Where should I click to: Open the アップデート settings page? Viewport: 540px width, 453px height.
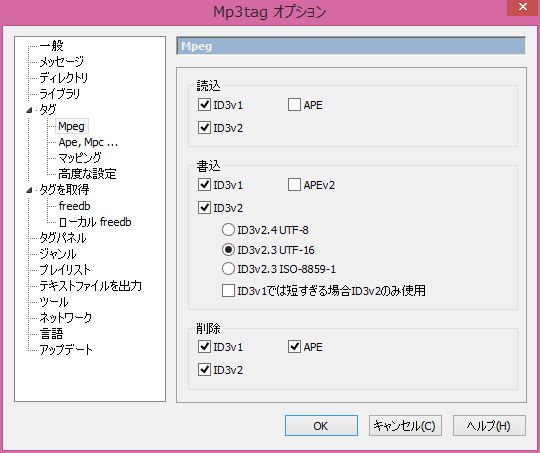click(x=66, y=350)
